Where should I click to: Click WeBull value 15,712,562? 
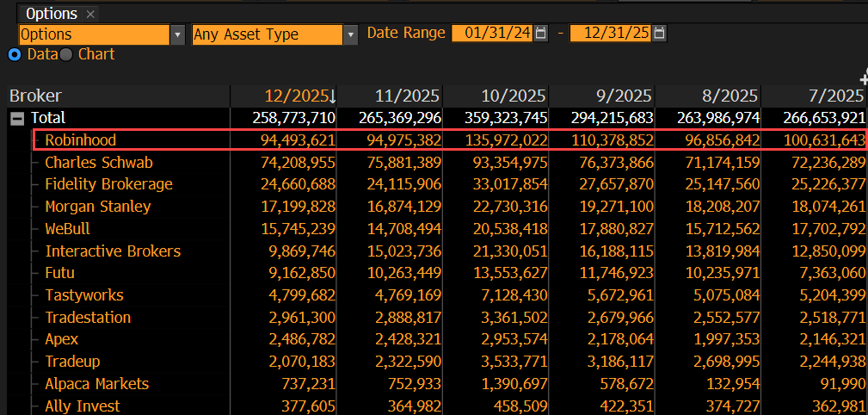coord(722,229)
